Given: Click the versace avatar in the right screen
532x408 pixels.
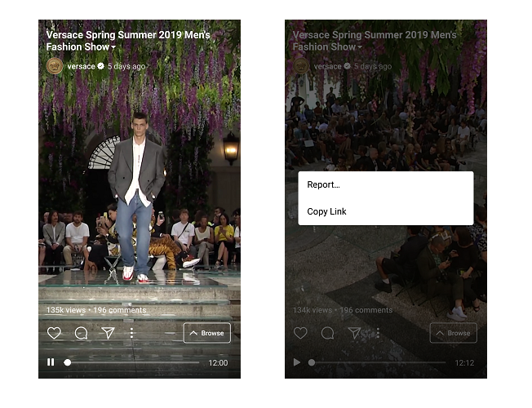Looking at the screenshot, I should 300,66.
